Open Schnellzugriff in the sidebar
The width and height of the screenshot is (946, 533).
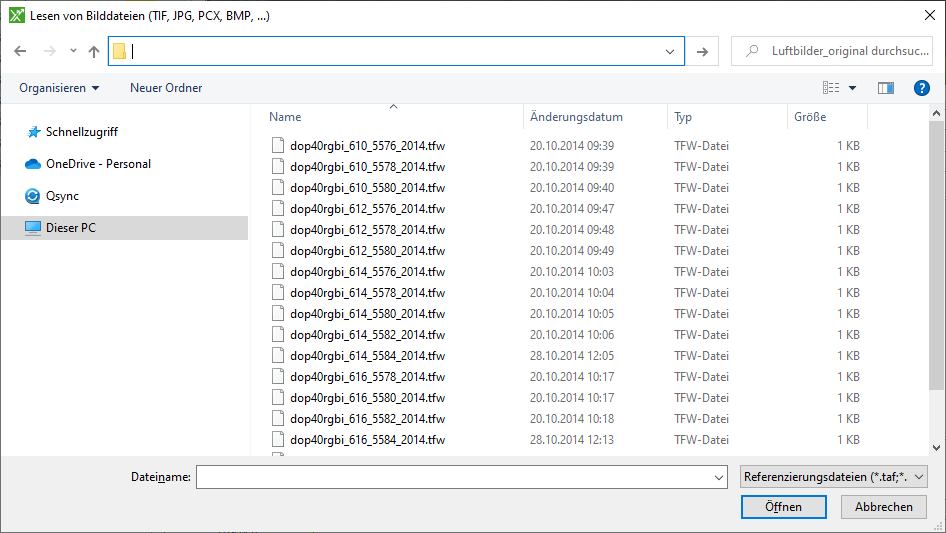pyautogui.click(x=82, y=132)
